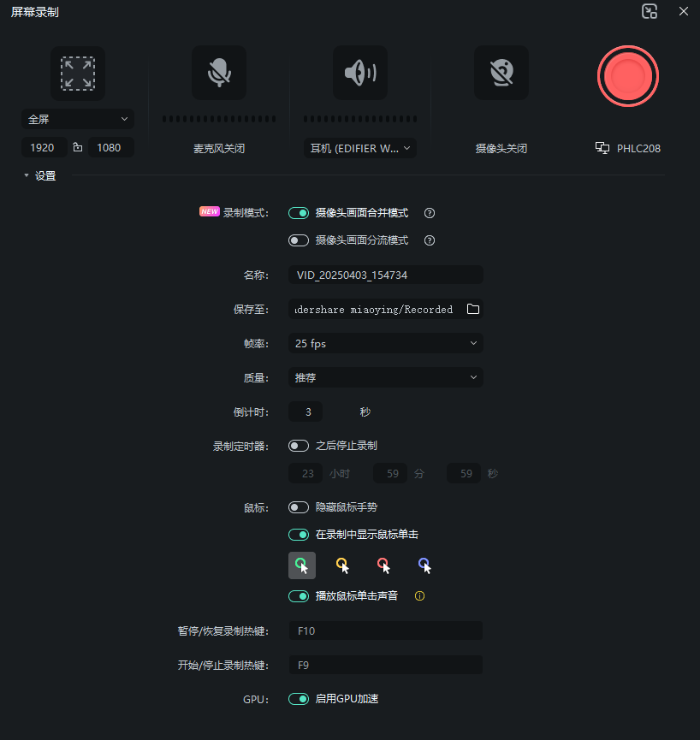Select the blue mouse-click highlight color
The height and width of the screenshot is (740, 700).
coord(424,565)
